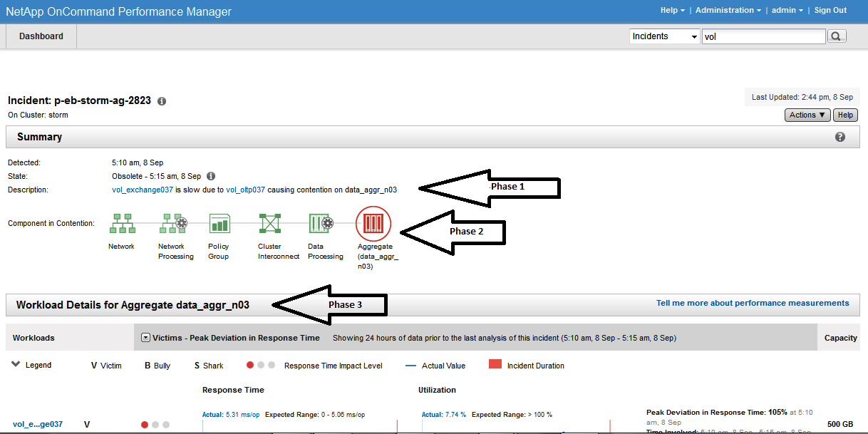Collapse the Legend expander
The width and height of the screenshot is (868, 434).
click(x=15, y=364)
